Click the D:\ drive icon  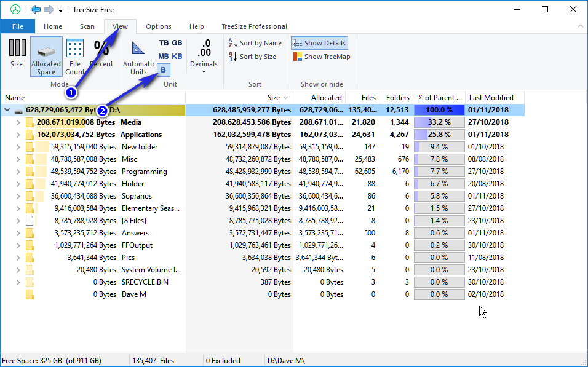tap(18, 111)
